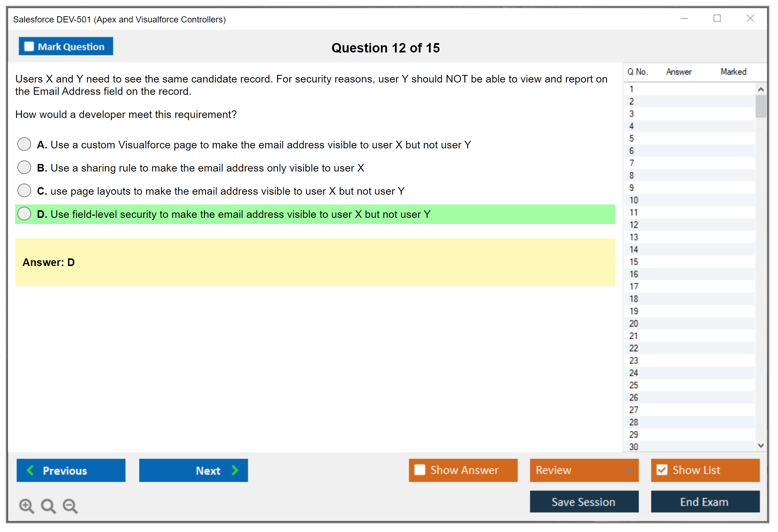Click the green right arrow on Next
This screenshot has width=778, height=532.
[235, 470]
